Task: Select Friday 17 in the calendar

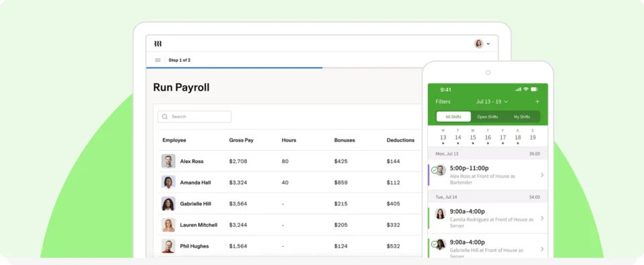Action: pyautogui.click(x=502, y=137)
